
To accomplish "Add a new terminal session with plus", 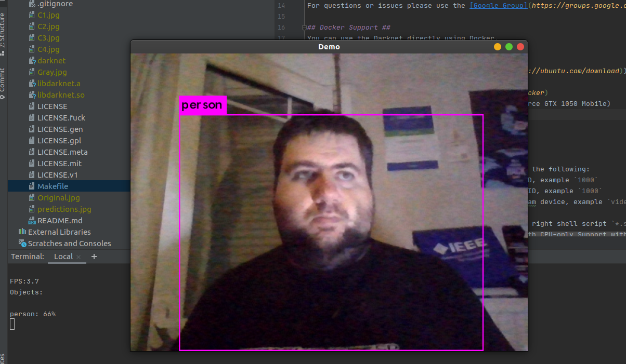I will [x=94, y=257].
